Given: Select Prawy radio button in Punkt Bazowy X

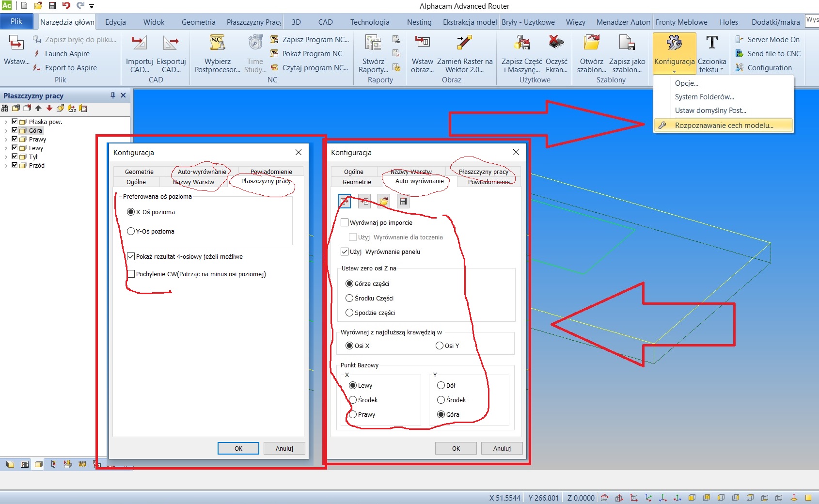Looking at the screenshot, I should pyautogui.click(x=353, y=414).
